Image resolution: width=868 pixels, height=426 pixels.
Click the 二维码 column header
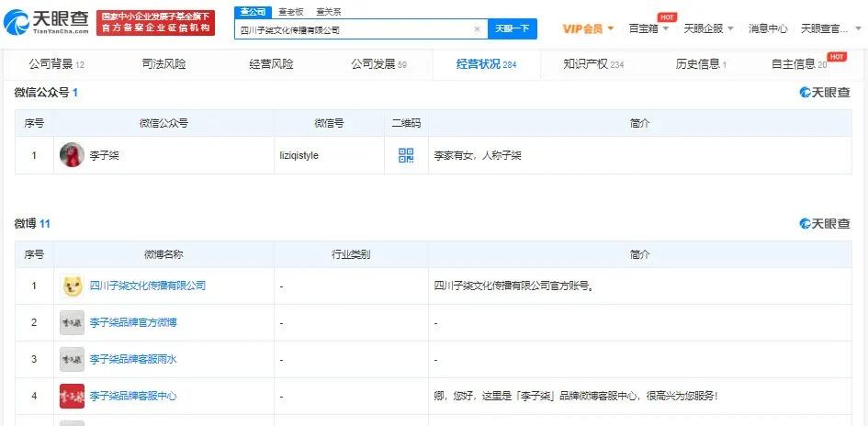point(406,123)
